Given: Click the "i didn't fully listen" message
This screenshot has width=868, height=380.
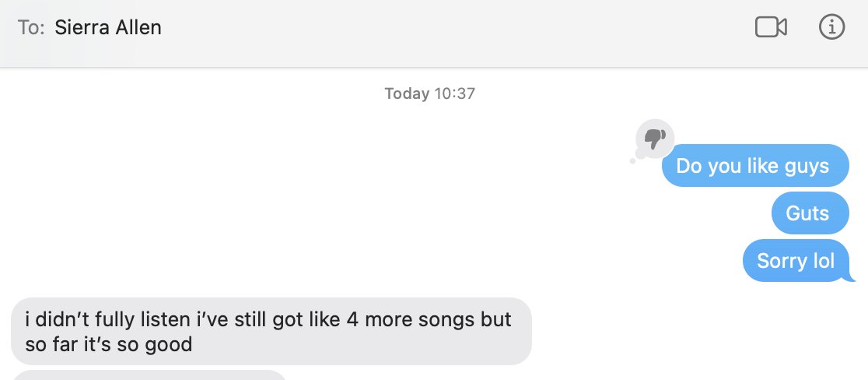Looking at the screenshot, I should coord(271,331).
